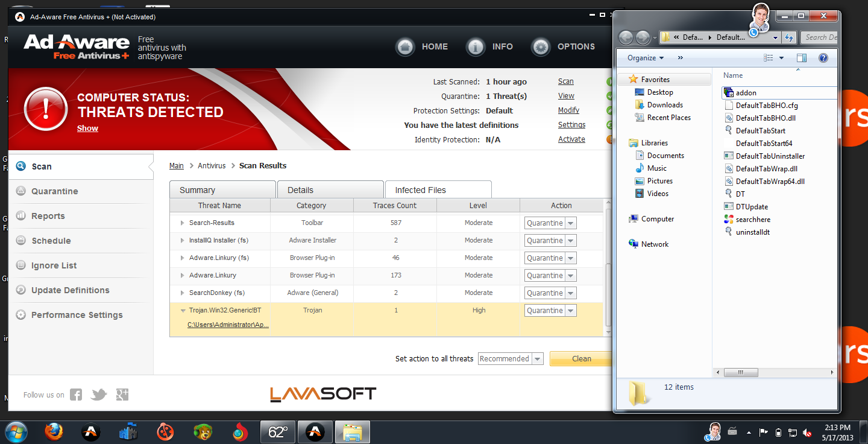The width and height of the screenshot is (868, 444).
Task: Click the volume icon in system tray
Action: pyautogui.click(x=807, y=432)
